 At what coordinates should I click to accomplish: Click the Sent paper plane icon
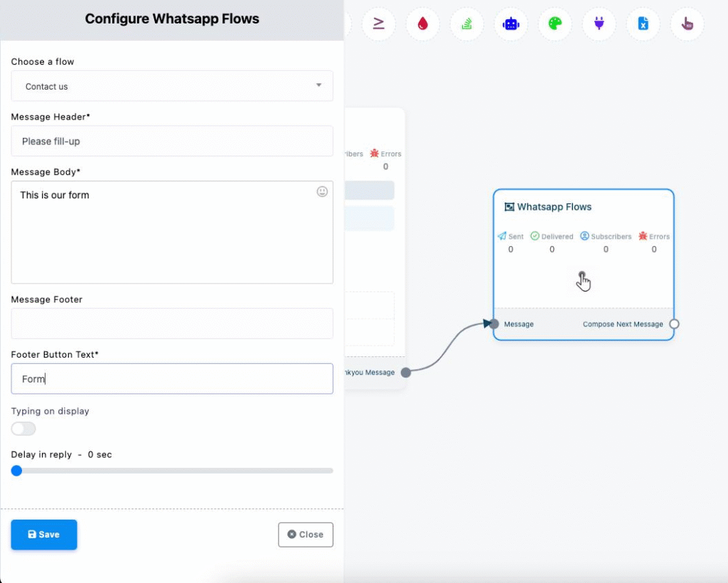coord(502,236)
